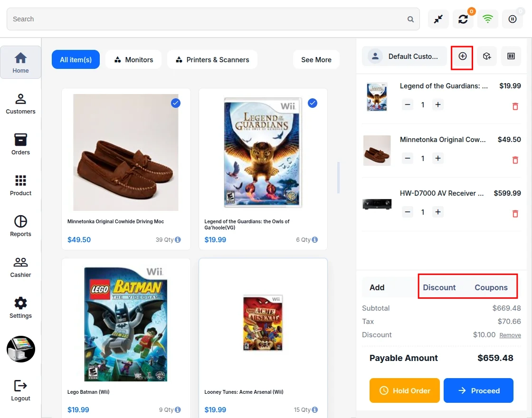
Task: Click the green wifi status icon
Action: click(x=487, y=19)
